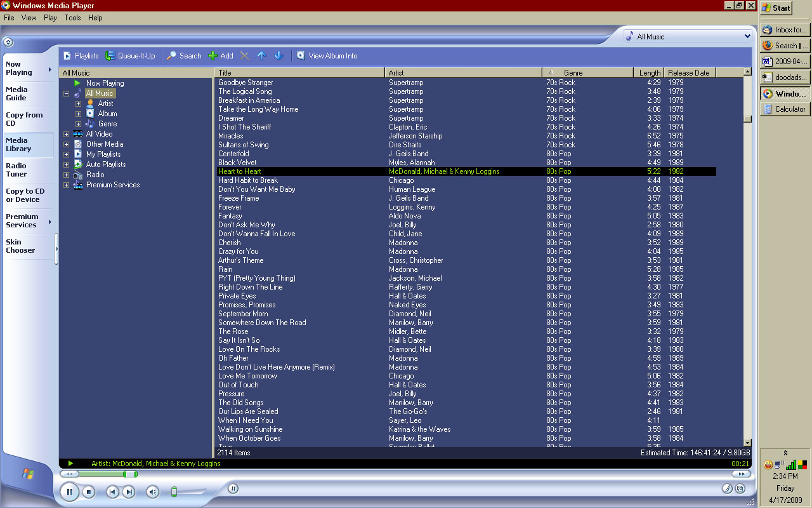Sort the list by Genre column header
The image size is (812, 508).
tap(588, 72)
